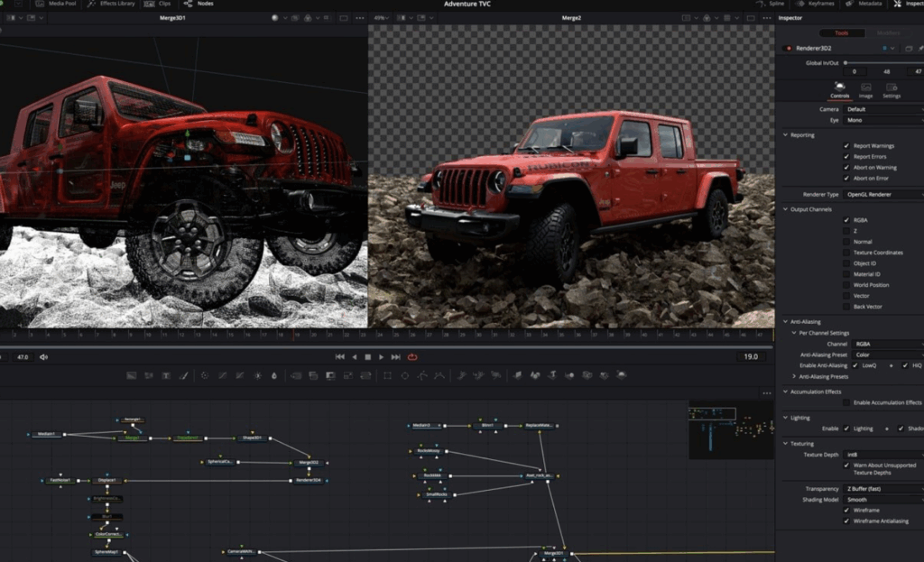Collapse the Reporting section
Screen dimensions: 924x562
(786, 135)
